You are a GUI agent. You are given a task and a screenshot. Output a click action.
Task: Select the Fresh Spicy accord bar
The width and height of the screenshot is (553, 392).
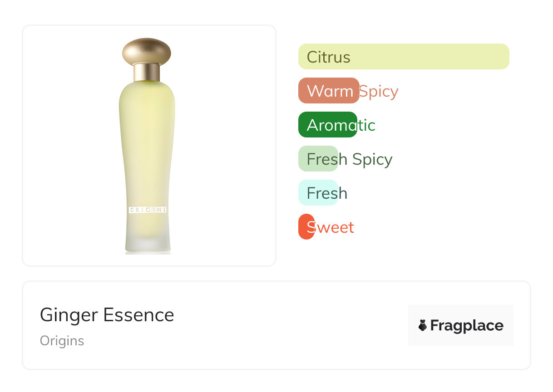[x=318, y=159]
